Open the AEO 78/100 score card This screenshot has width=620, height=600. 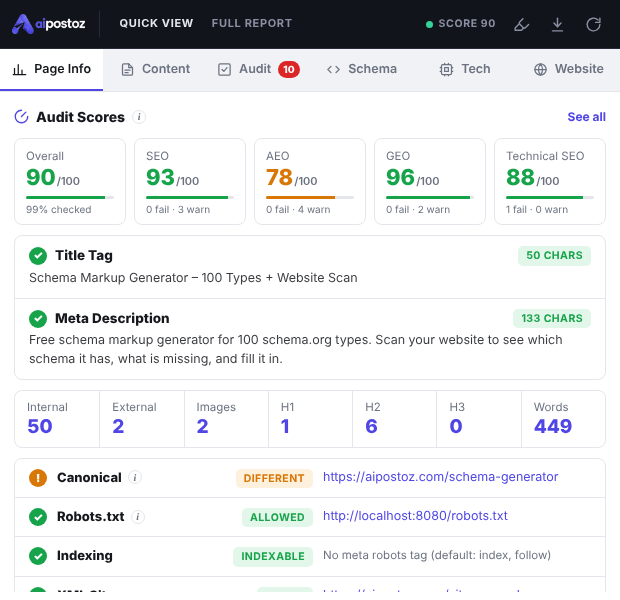click(310, 182)
